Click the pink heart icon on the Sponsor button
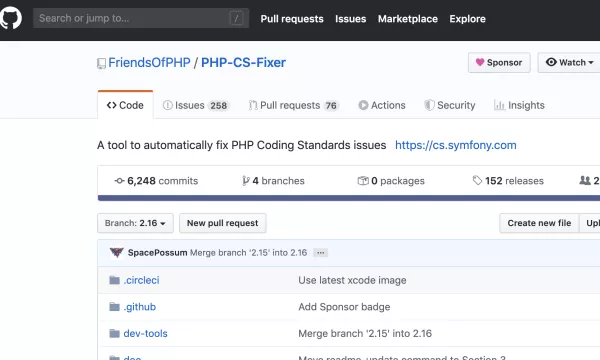 (480, 62)
